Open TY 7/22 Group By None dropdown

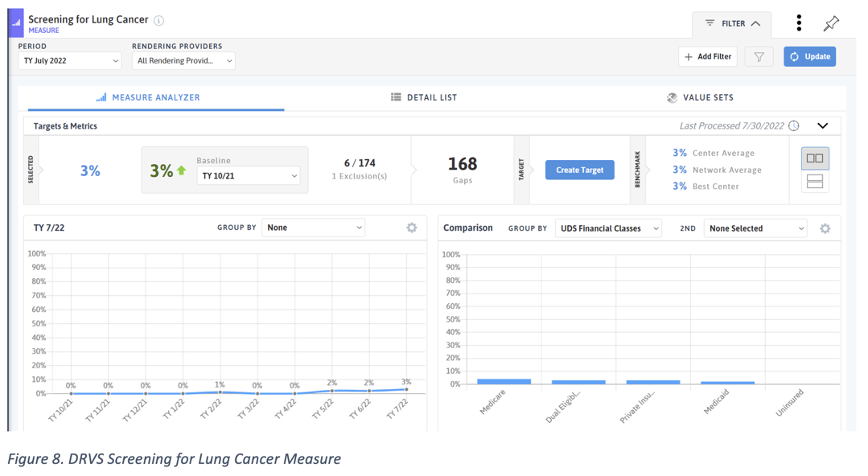click(x=313, y=228)
